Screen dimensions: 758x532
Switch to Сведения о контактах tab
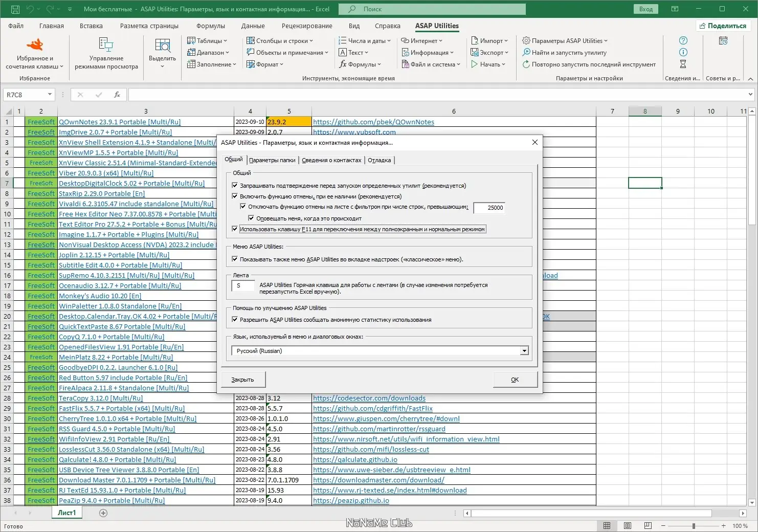click(x=331, y=160)
